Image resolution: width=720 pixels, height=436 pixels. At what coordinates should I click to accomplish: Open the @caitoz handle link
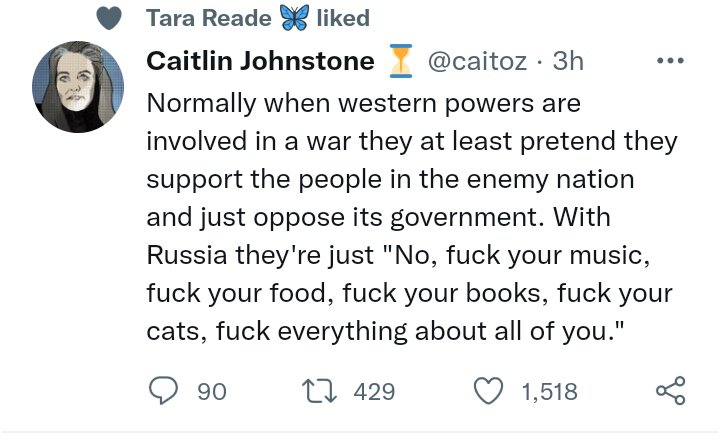[475, 61]
